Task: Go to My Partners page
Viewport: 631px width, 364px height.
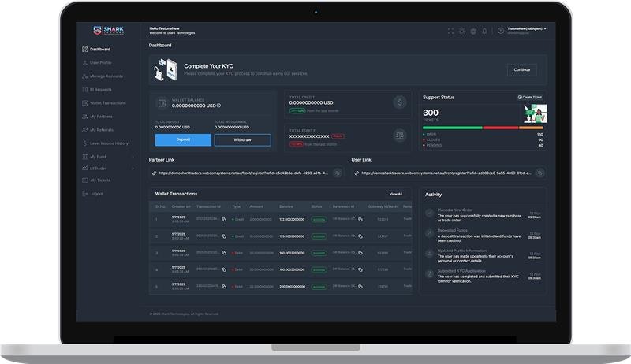Action: (x=101, y=117)
